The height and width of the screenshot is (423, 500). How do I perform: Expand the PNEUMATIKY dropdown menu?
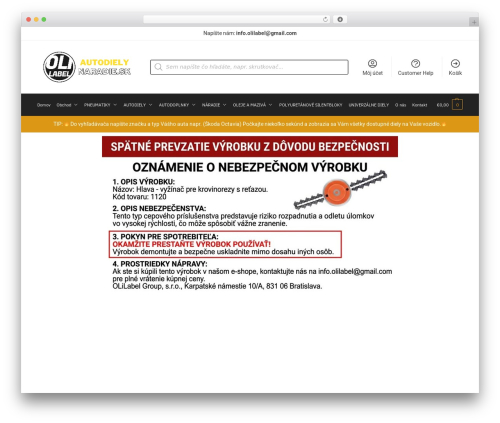coord(100,105)
